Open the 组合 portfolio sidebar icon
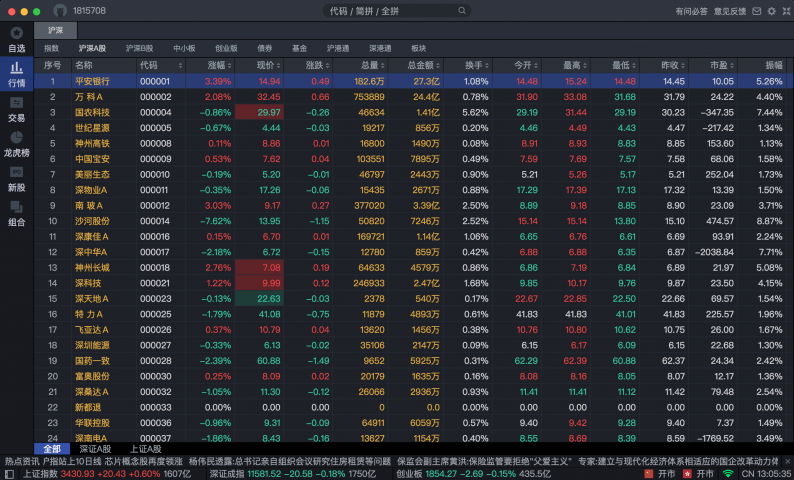Viewport: 794px width, 480px height. 16,213
